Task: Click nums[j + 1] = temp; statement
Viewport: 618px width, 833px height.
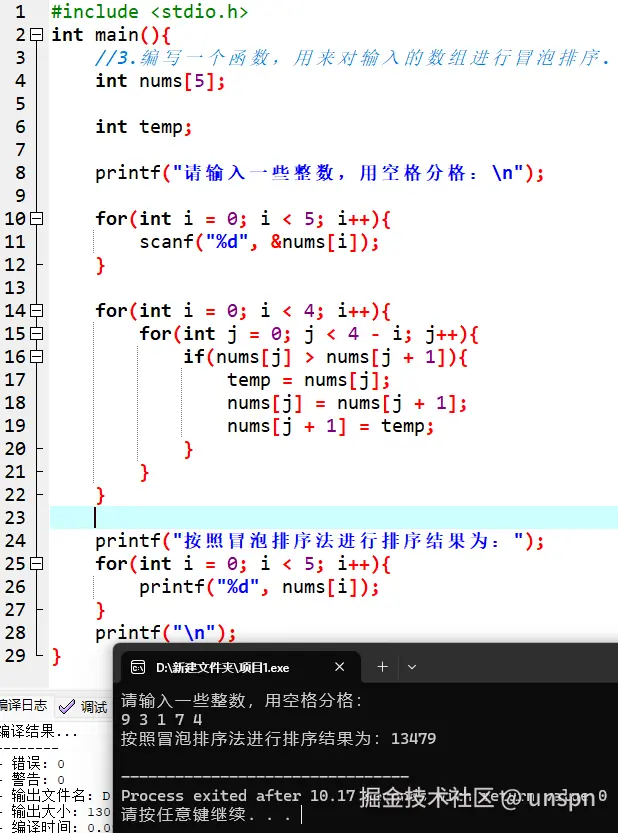Action: [x=330, y=426]
